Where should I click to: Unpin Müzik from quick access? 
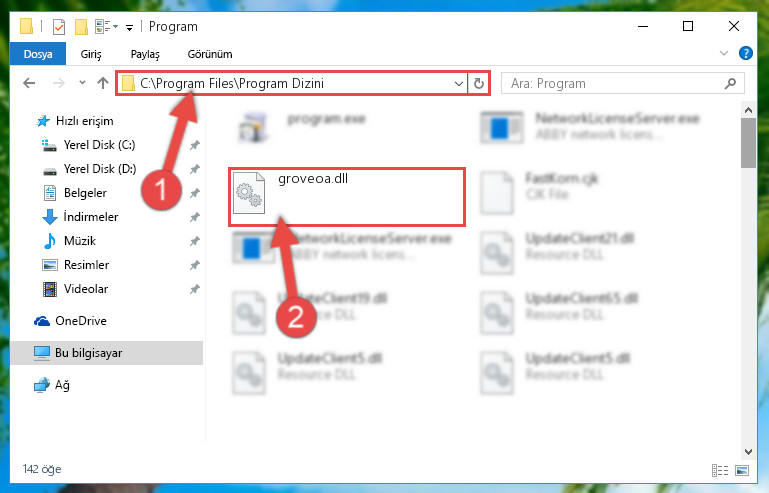[195, 241]
